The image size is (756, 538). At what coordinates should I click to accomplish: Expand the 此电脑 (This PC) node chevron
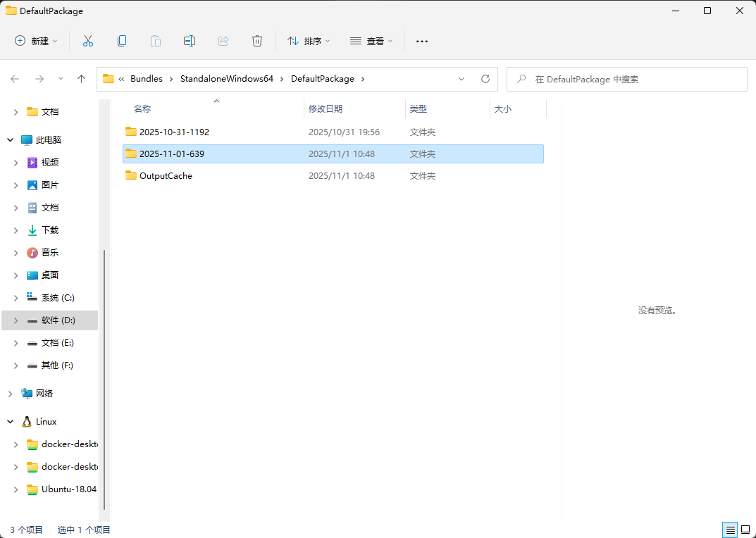click(10, 140)
